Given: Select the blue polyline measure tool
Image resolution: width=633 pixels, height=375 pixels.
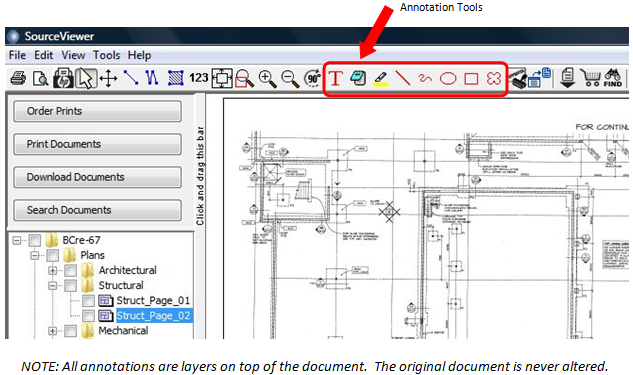Looking at the screenshot, I should tap(152, 78).
